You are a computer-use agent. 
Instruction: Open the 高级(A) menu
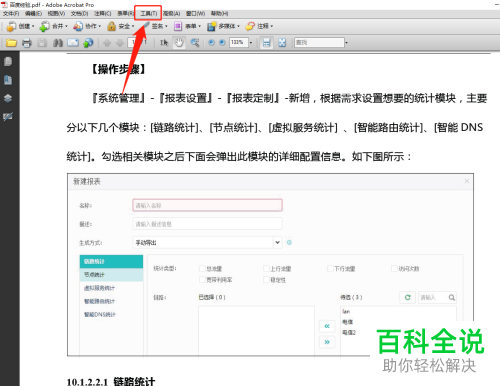pyautogui.click(x=172, y=14)
